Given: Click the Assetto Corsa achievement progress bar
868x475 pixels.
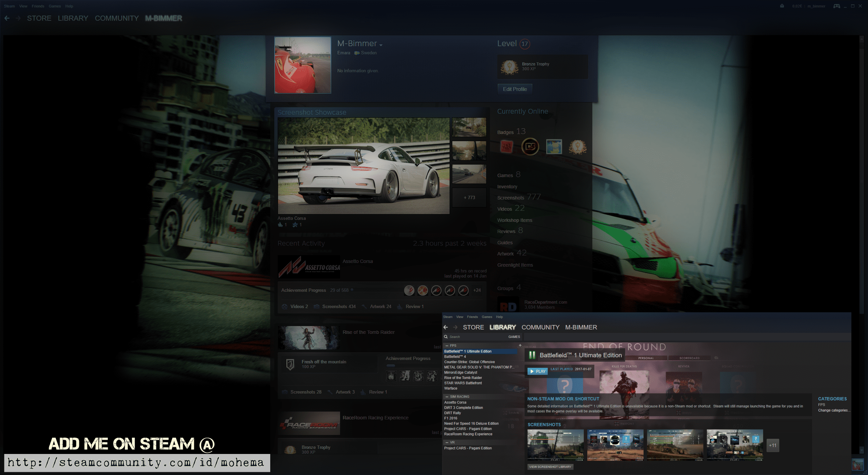Looking at the screenshot, I should coord(376,290).
